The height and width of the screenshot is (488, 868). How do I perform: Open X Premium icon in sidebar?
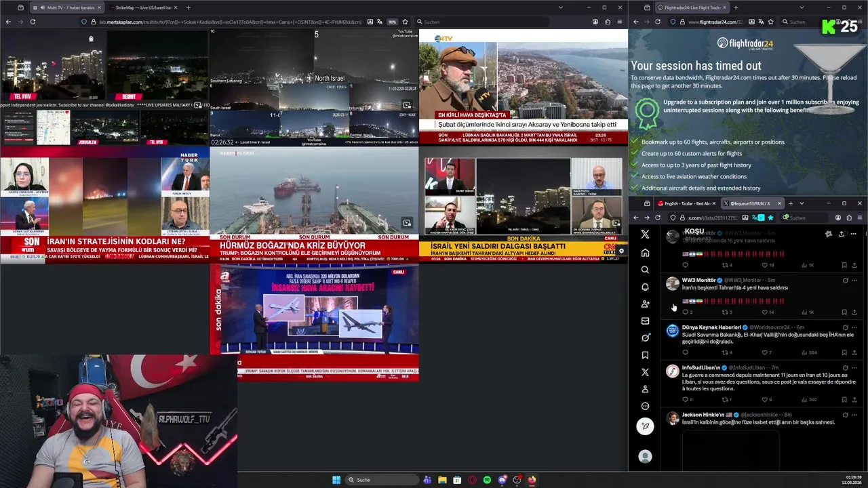pyautogui.click(x=645, y=372)
